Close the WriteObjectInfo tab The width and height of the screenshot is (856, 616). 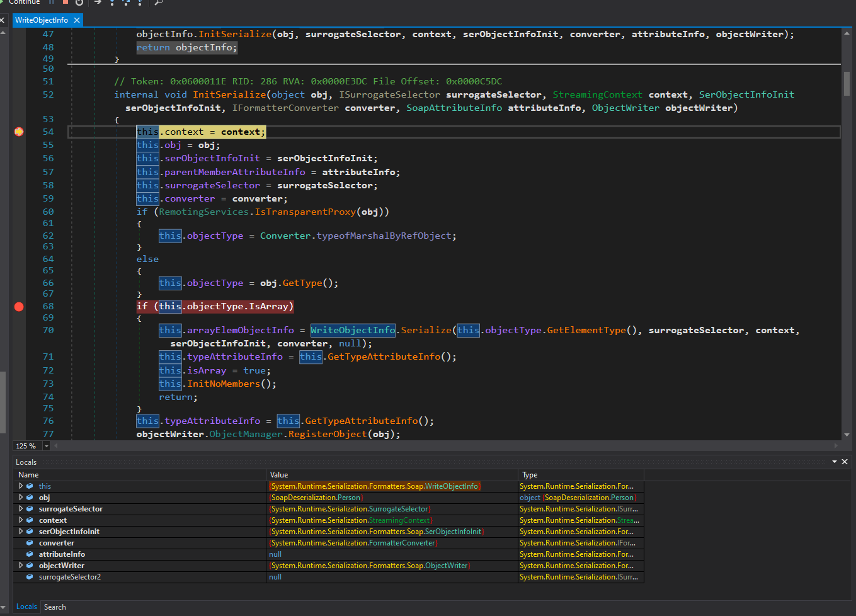click(x=77, y=20)
